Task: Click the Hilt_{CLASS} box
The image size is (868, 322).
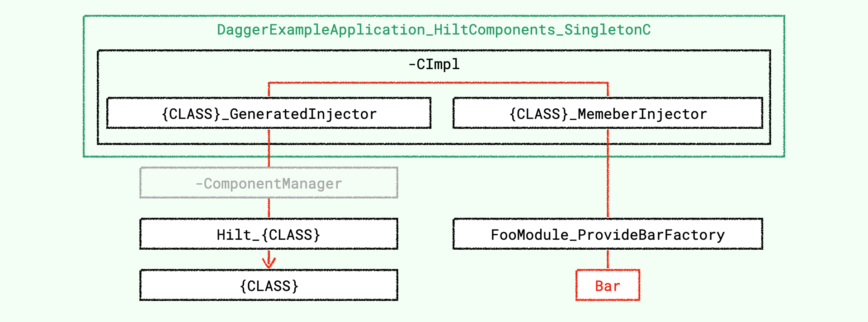Action: (x=269, y=234)
